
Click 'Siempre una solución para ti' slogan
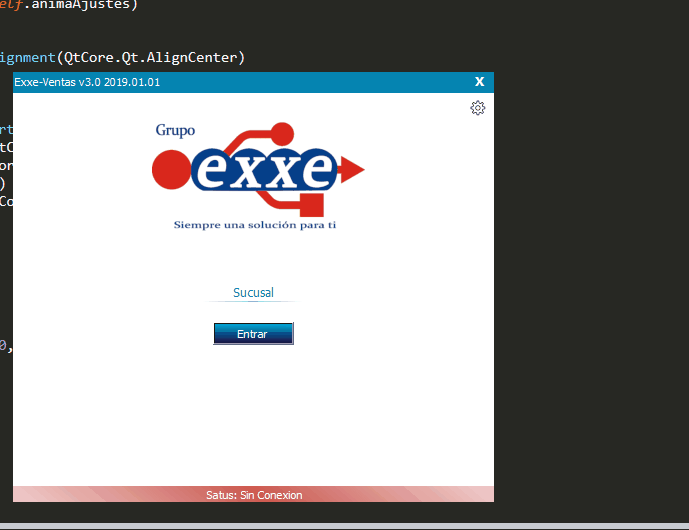(255, 225)
